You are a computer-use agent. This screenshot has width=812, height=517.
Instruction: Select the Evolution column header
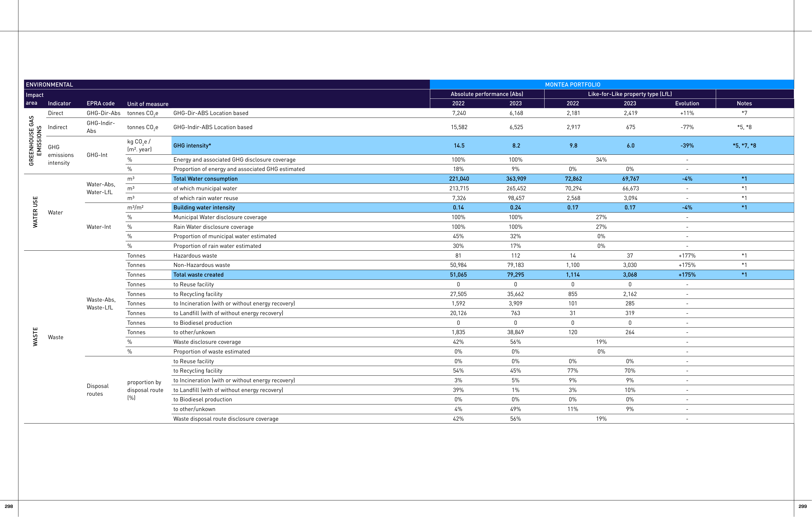click(x=687, y=103)
